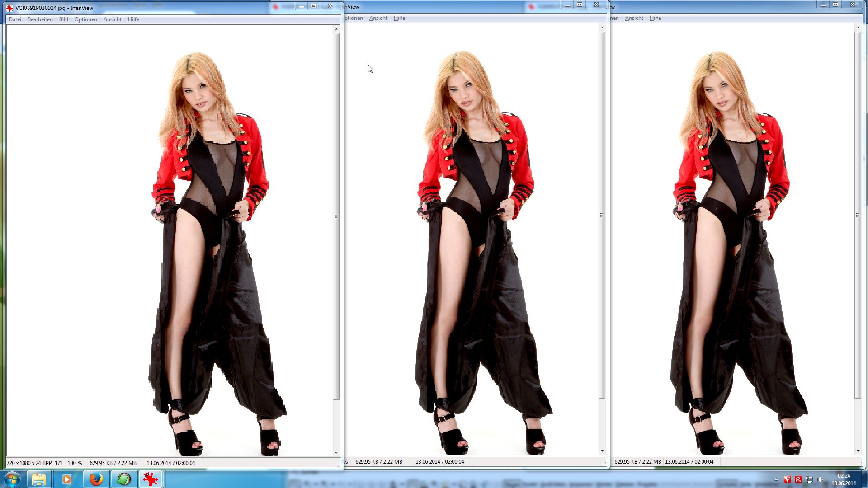Click the red V tray icon
The height and width of the screenshot is (488, 868).
click(787, 480)
